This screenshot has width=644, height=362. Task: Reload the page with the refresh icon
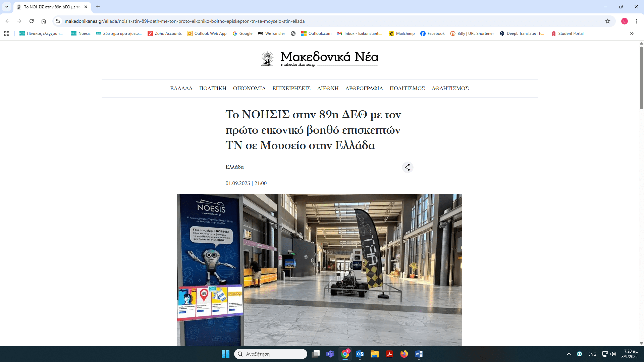(32, 21)
